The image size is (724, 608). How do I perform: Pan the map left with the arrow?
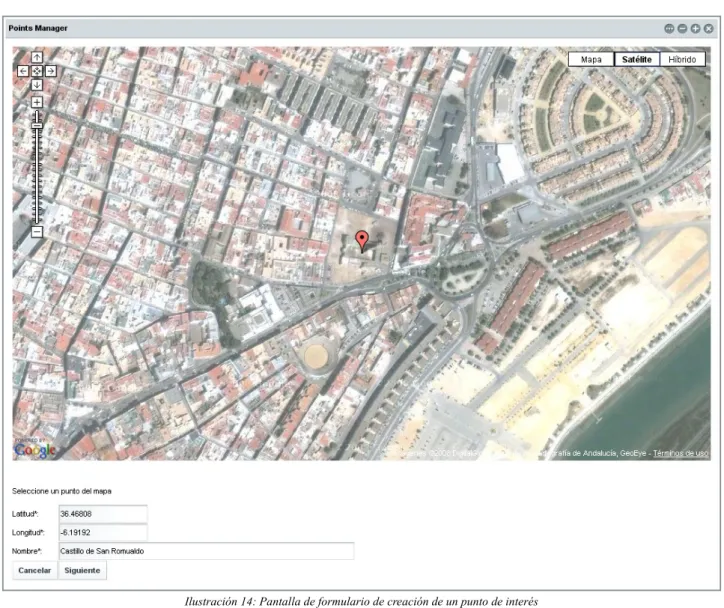click(x=23, y=71)
